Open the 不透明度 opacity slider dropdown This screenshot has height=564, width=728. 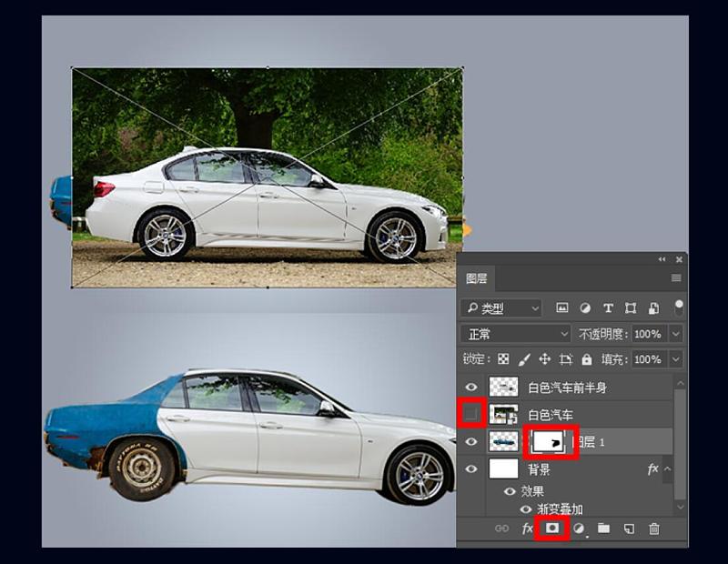[675, 334]
